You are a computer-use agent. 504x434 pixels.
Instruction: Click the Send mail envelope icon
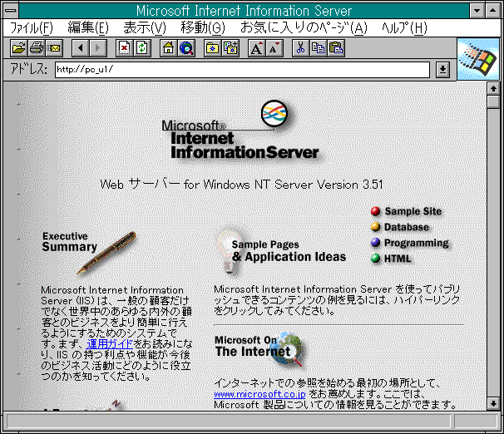tap(54, 48)
